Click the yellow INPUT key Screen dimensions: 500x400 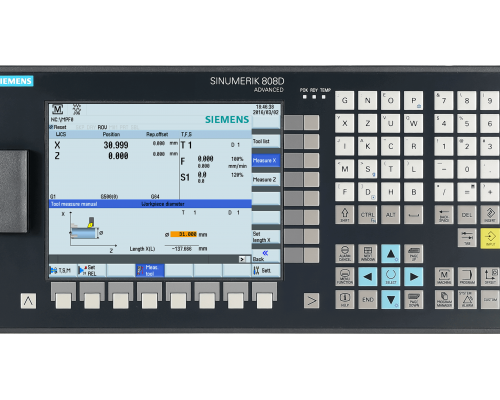coord(490,238)
